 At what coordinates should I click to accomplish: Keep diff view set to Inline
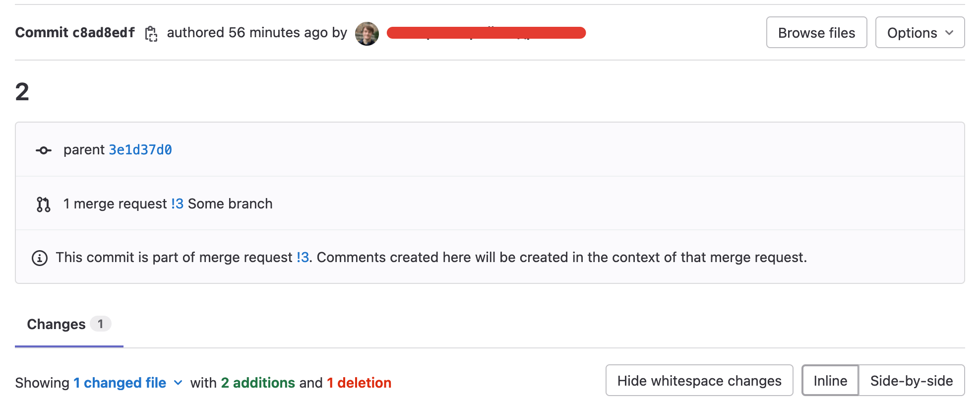[830, 380]
